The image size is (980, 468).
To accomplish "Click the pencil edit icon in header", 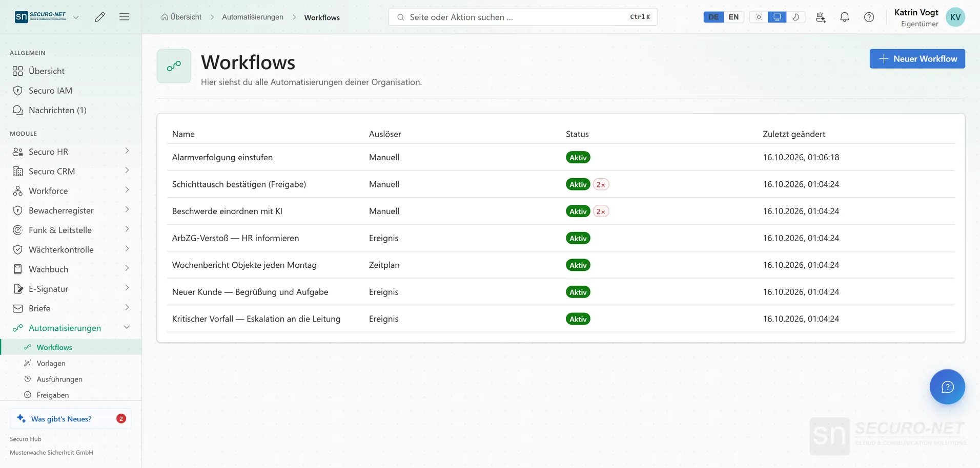I will click(100, 17).
